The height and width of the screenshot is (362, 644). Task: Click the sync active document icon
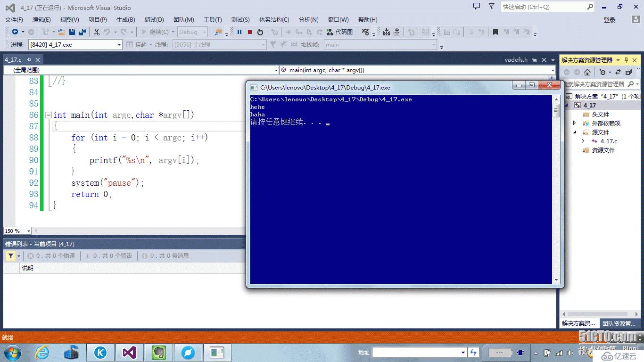(619, 72)
